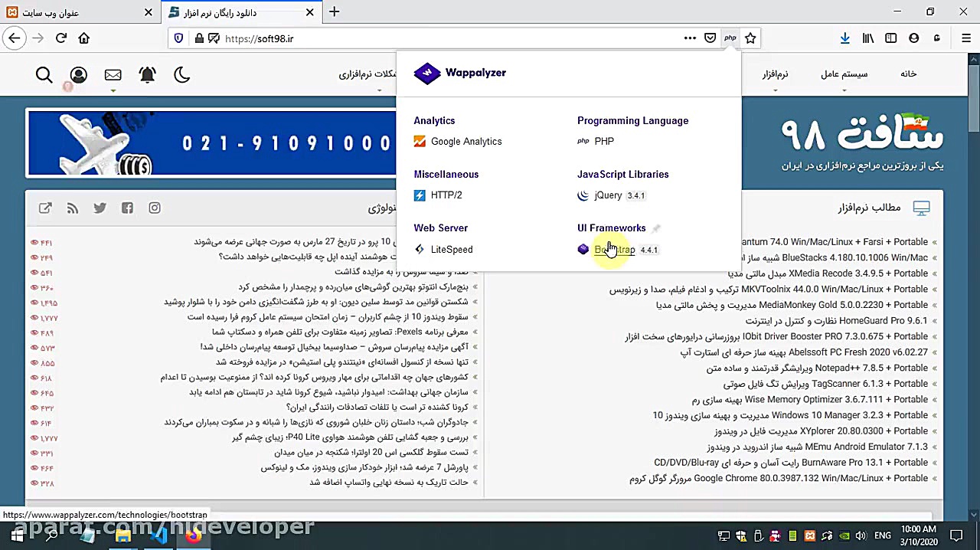The width and height of the screenshot is (980, 550).
Task: Click the notifications bell icon
Action: (x=147, y=74)
